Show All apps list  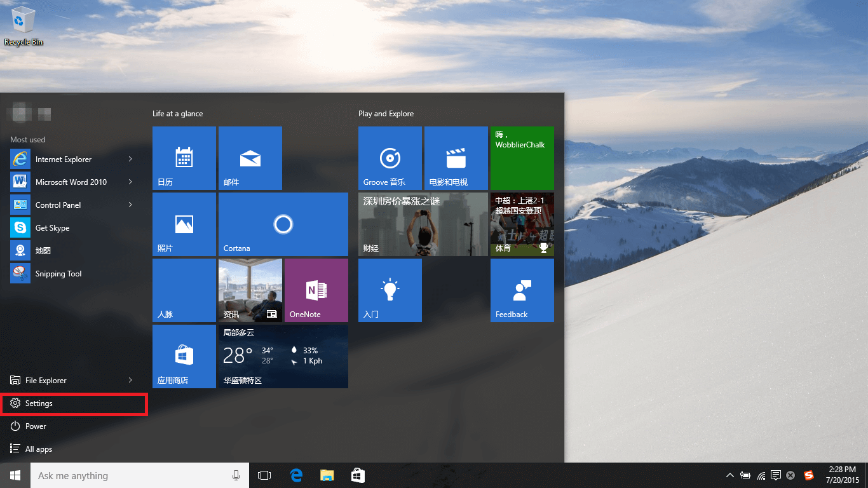[73, 449]
